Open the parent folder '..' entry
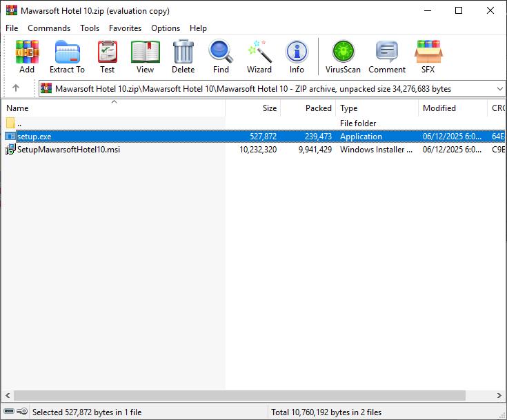This screenshot has height=420, width=507. click(19, 123)
